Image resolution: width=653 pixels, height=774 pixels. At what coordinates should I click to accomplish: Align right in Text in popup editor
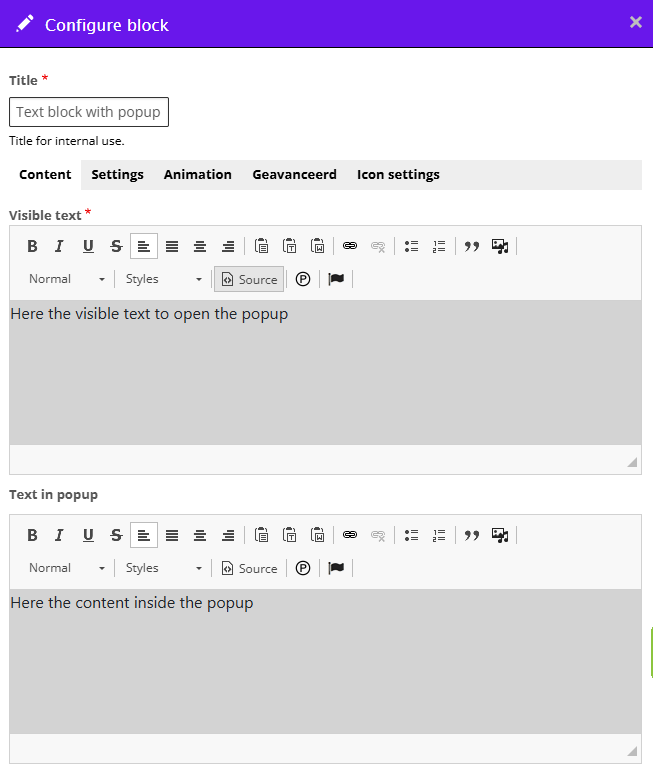pyautogui.click(x=228, y=535)
